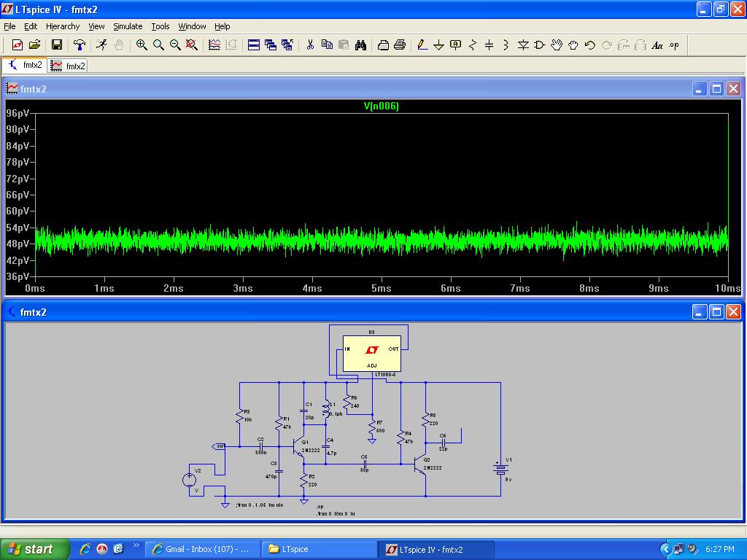Place an Inductor component
Screen dimensions: 747x560
pyautogui.click(x=506, y=44)
